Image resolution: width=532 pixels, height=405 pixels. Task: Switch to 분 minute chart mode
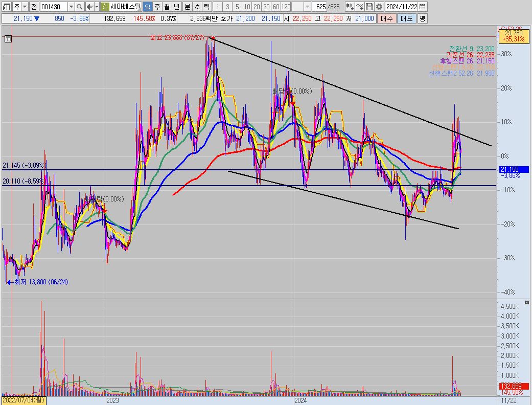(187, 7)
